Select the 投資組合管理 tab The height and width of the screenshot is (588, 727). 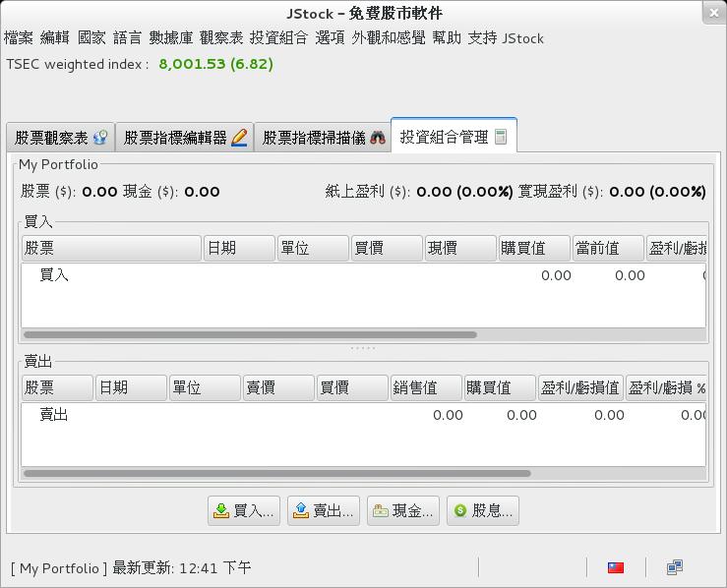click(x=454, y=137)
